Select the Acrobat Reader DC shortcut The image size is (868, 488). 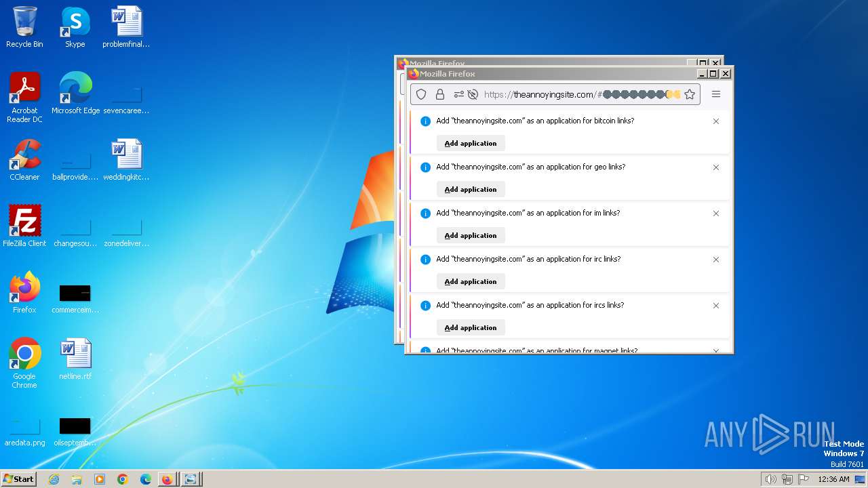tap(24, 98)
